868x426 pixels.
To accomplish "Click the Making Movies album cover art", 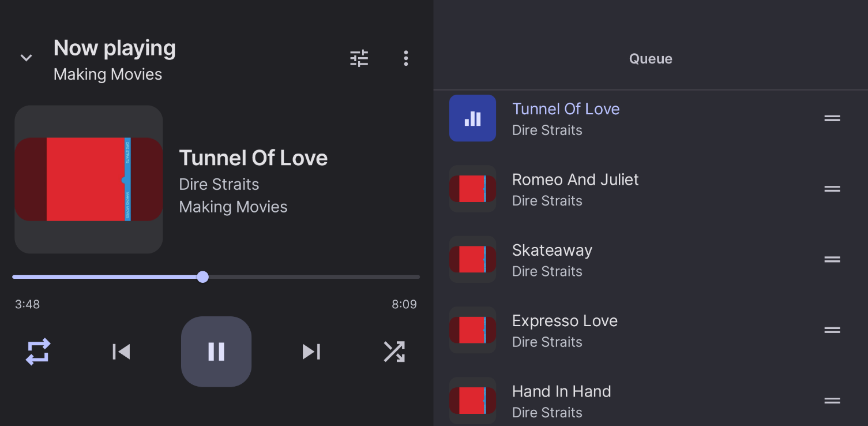I will tap(89, 180).
